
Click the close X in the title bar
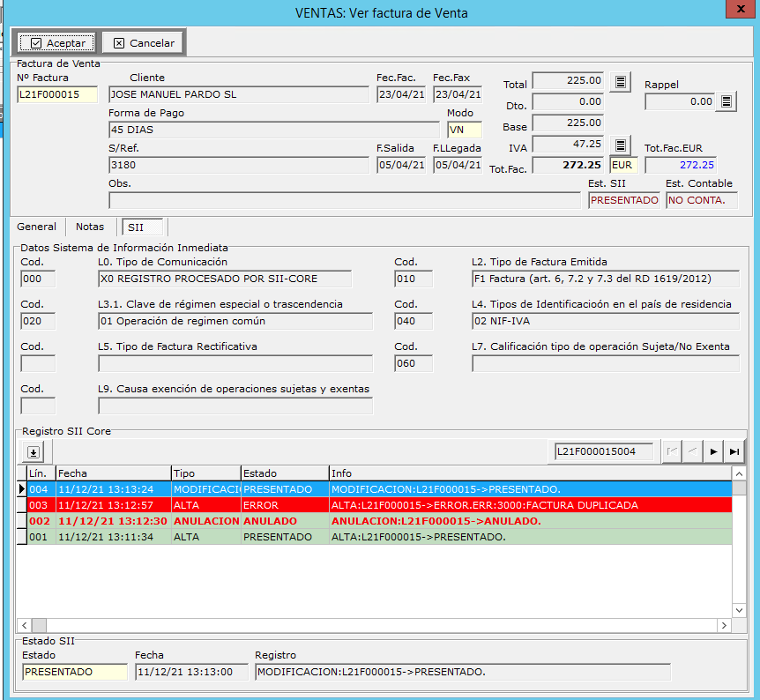pyautogui.click(x=735, y=11)
